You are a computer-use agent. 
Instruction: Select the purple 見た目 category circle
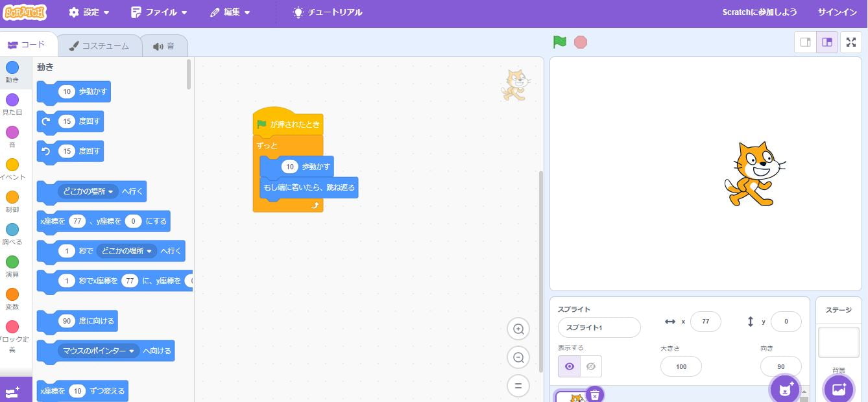coord(12,100)
